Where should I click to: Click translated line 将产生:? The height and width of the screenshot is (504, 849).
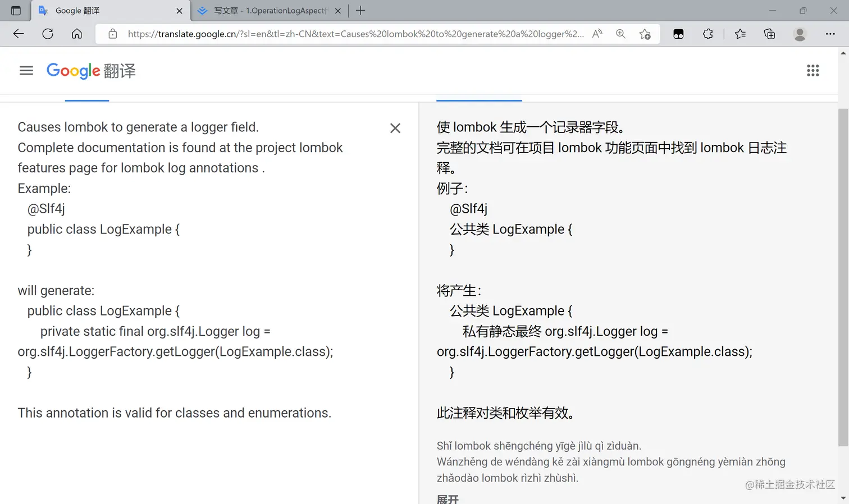(x=459, y=291)
